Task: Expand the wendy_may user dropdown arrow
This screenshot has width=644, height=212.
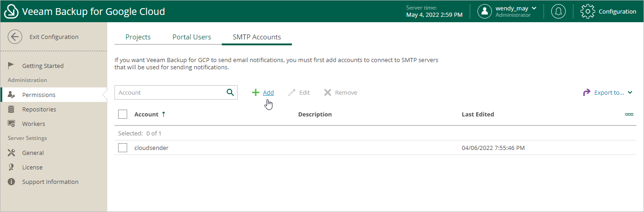Action: click(534, 8)
